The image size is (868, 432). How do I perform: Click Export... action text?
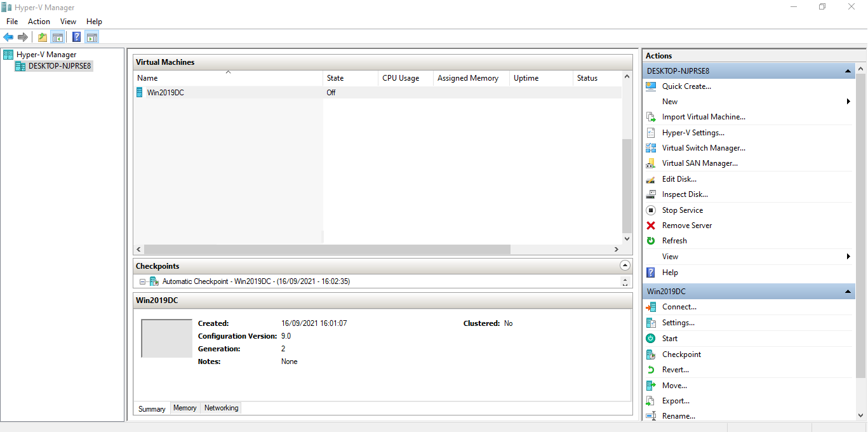[676, 401]
